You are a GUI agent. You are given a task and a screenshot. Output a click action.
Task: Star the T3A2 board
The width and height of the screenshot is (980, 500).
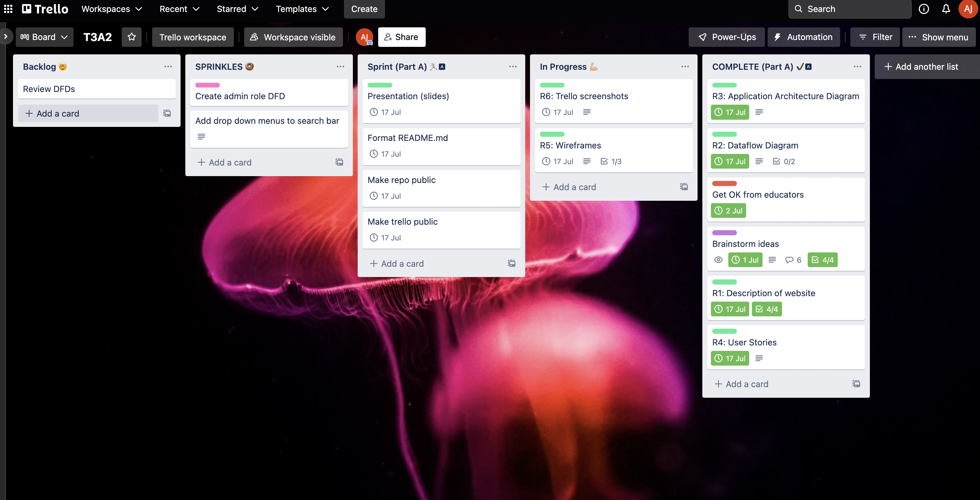coord(132,37)
